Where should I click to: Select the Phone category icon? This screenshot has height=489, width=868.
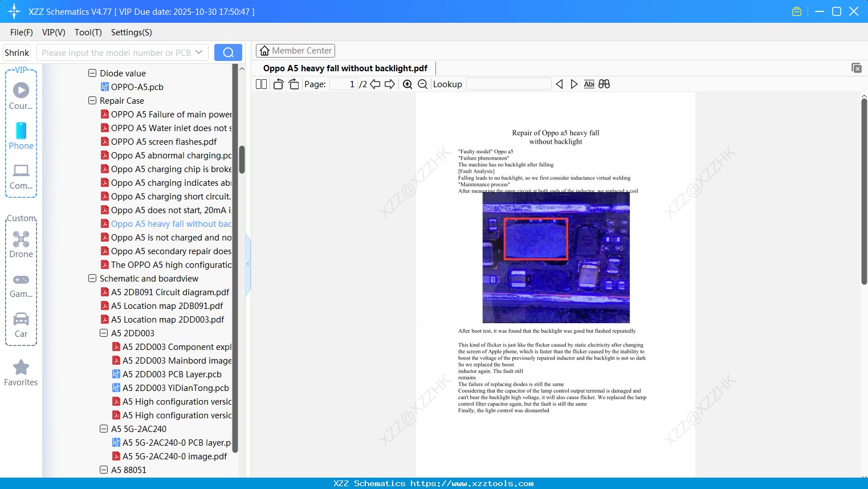(21, 136)
